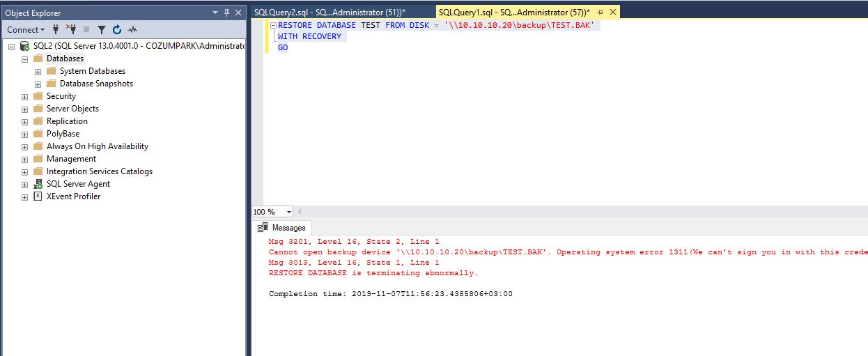Click the Filter funnel icon

click(102, 29)
